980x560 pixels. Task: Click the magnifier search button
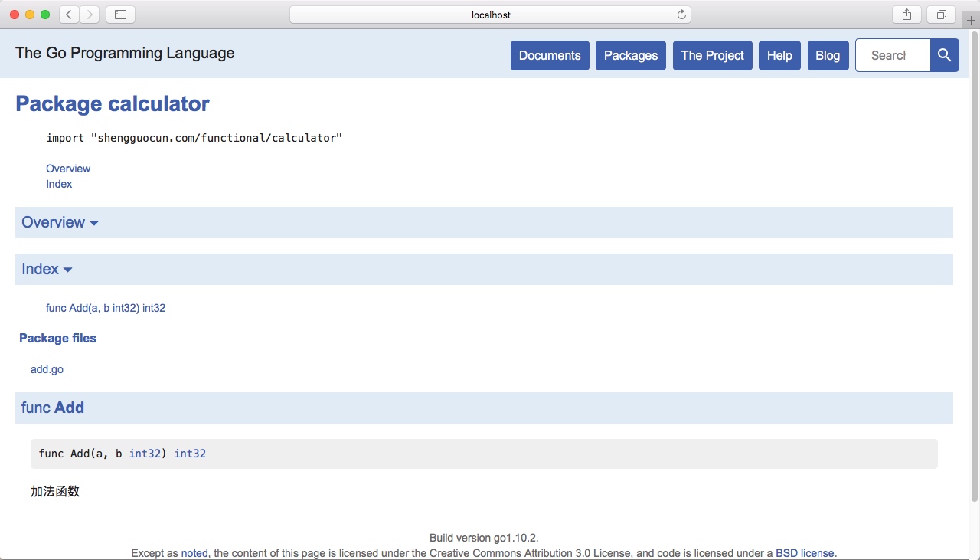click(944, 55)
